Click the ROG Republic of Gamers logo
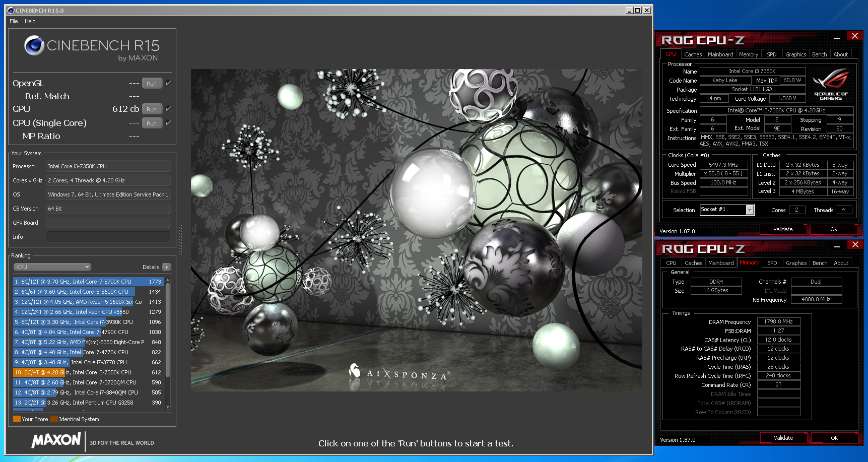Screen dimensions: 868x462 pos(831,84)
